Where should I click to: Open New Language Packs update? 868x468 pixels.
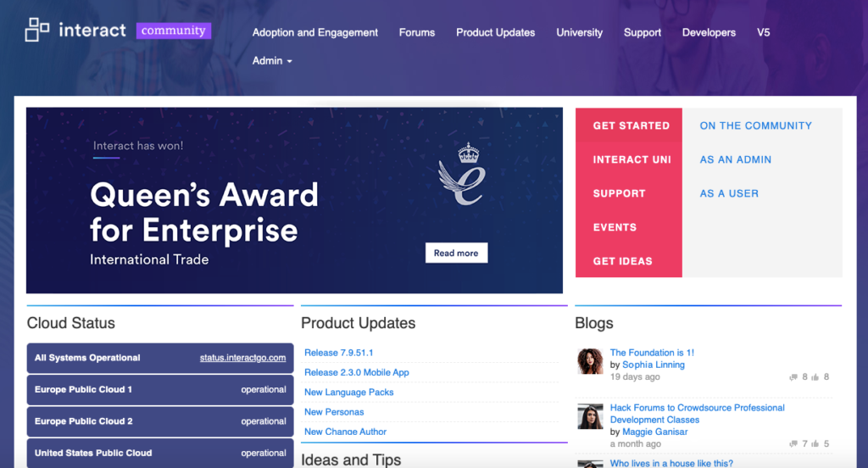click(348, 393)
